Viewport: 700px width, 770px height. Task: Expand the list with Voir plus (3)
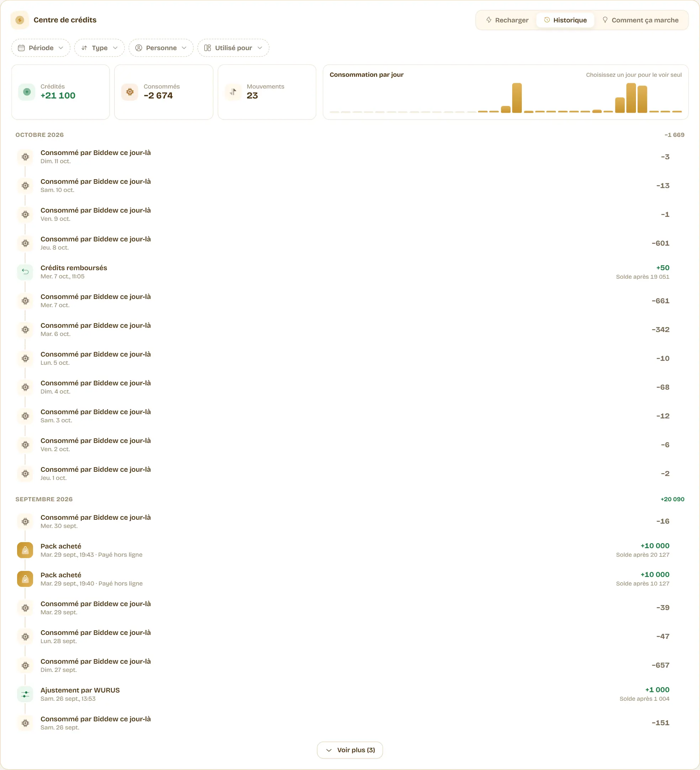pos(350,750)
